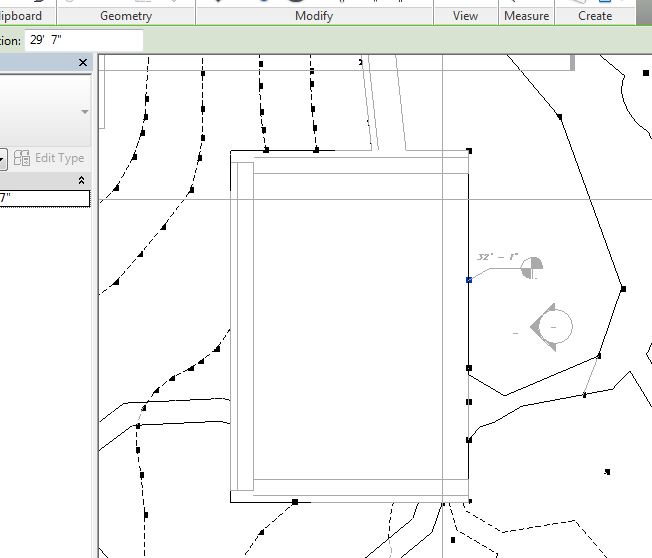Click the survey point marker symbol
The width and height of the screenshot is (652, 558).
532,268
